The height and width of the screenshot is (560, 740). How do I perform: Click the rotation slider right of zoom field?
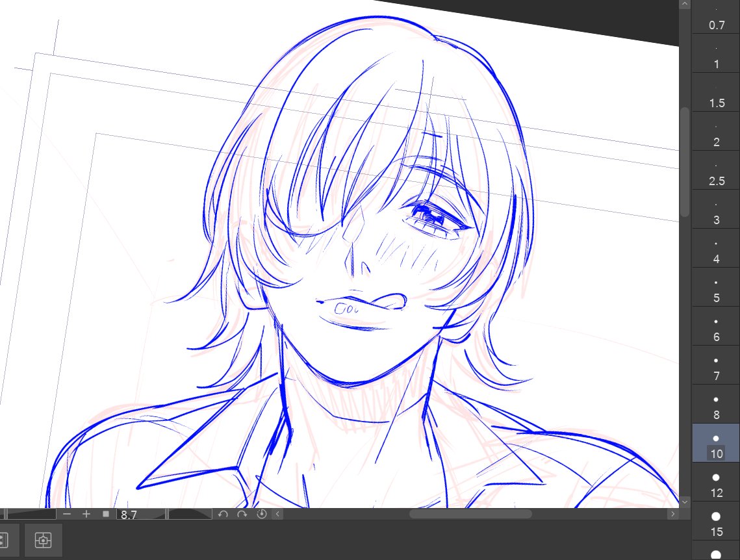pos(190,514)
